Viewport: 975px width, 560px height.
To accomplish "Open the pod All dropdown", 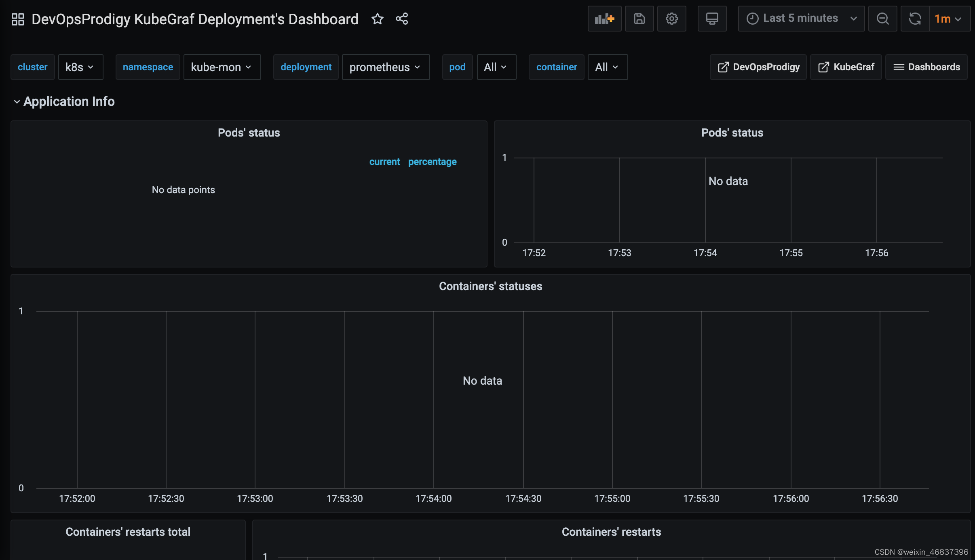I will 496,67.
